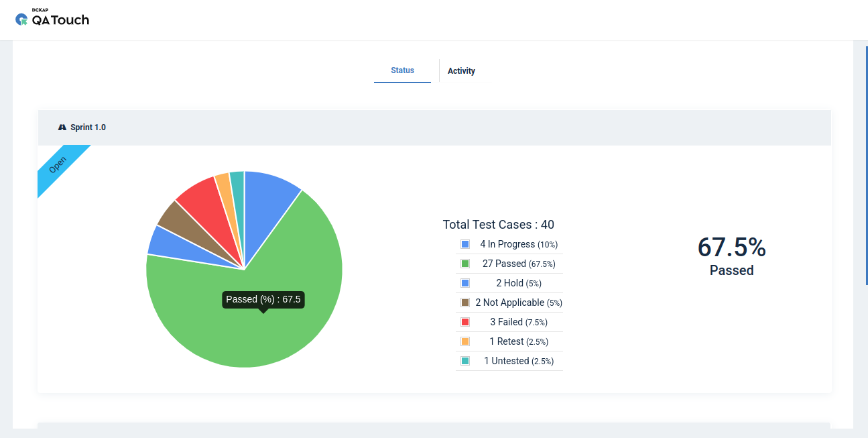Screen dimensions: 868x438
Task: Open the Activity tab
Action: pos(461,71)
